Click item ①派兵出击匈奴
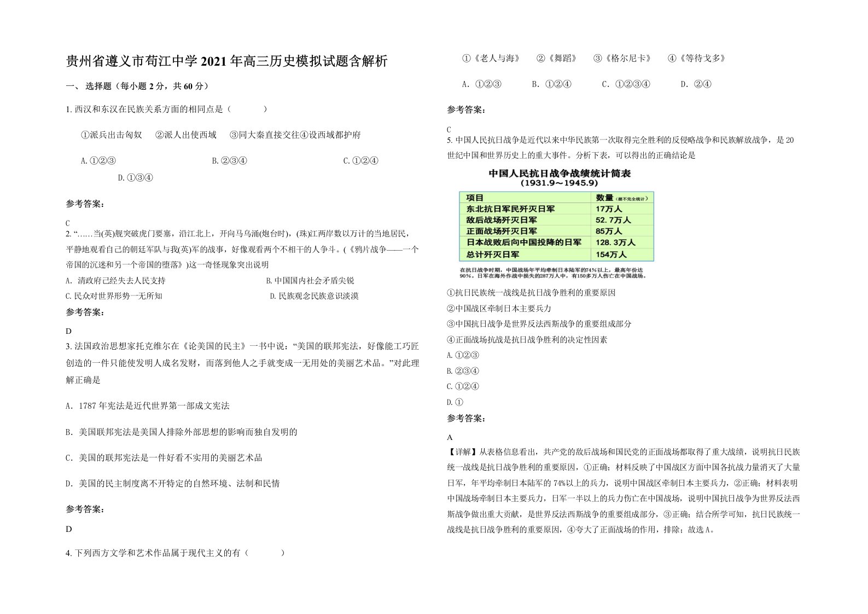This screenshot has height=614, width=868. [112, 135]
